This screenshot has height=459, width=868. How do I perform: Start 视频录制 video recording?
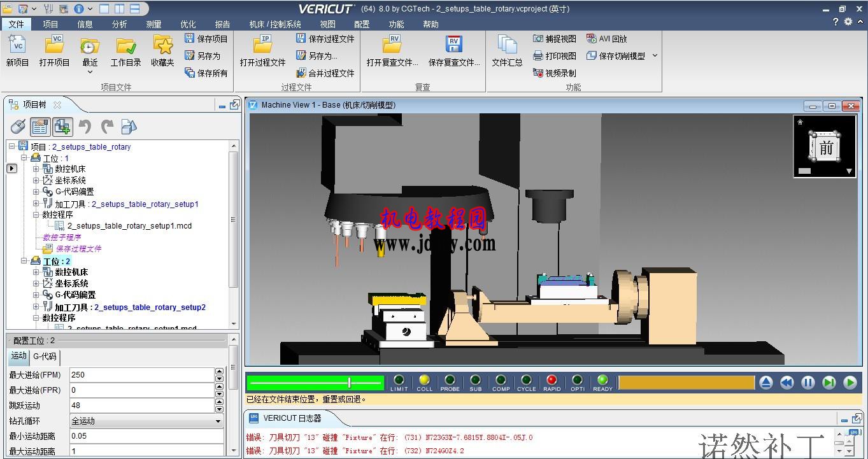554,73
